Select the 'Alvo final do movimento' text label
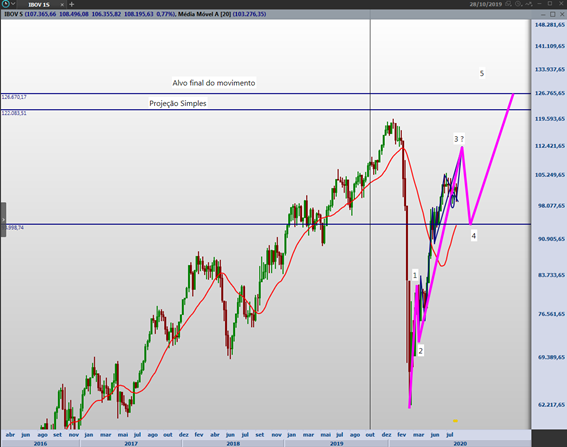Image resolution: width=567 pixels, height=447 pixels. 214,83
